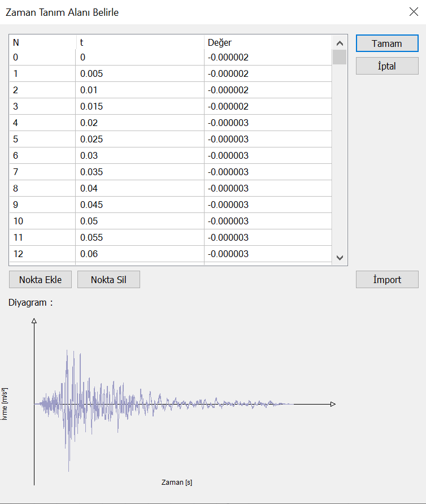Click the Nokta Ekle button
The height and width of the screenshot is (504, 426).
click(x=40, y=280)
